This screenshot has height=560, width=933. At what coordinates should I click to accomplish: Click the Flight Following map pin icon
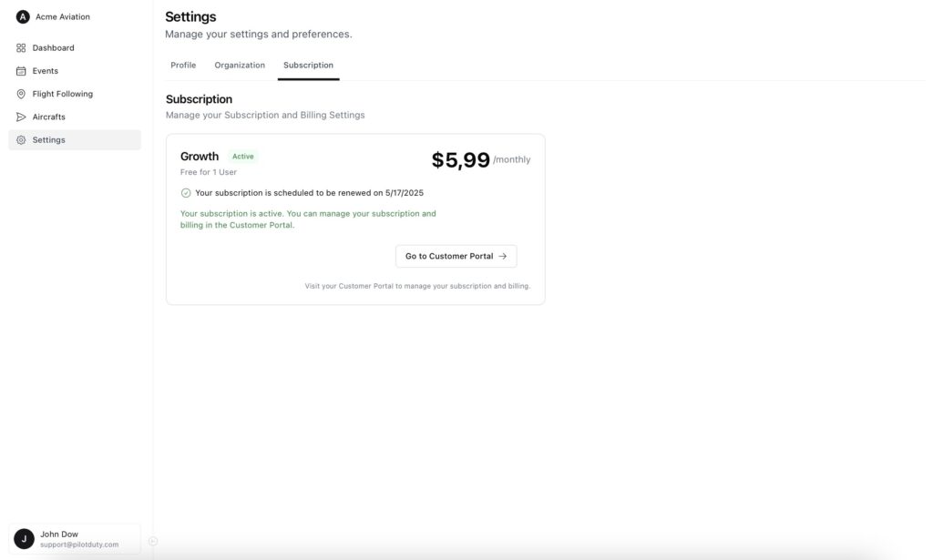22,94
